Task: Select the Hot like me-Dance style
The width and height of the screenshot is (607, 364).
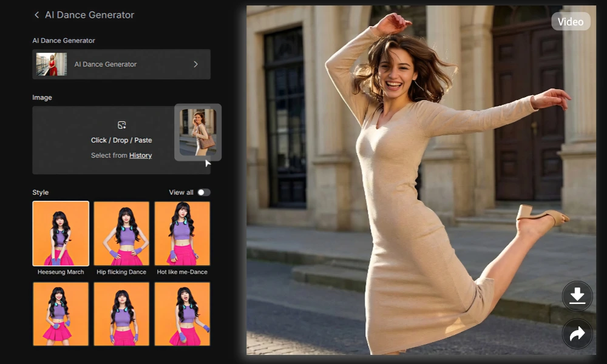Action: (181, 233)
